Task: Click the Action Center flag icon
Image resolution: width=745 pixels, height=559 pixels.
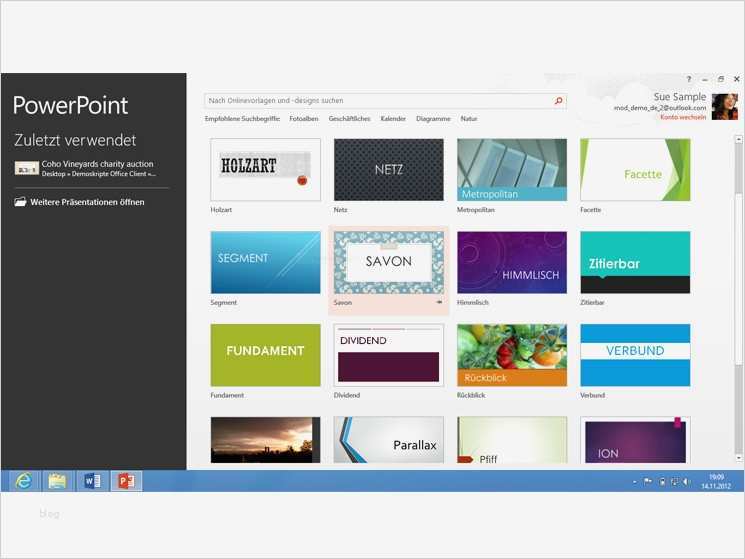Action: tap(648, 482)
